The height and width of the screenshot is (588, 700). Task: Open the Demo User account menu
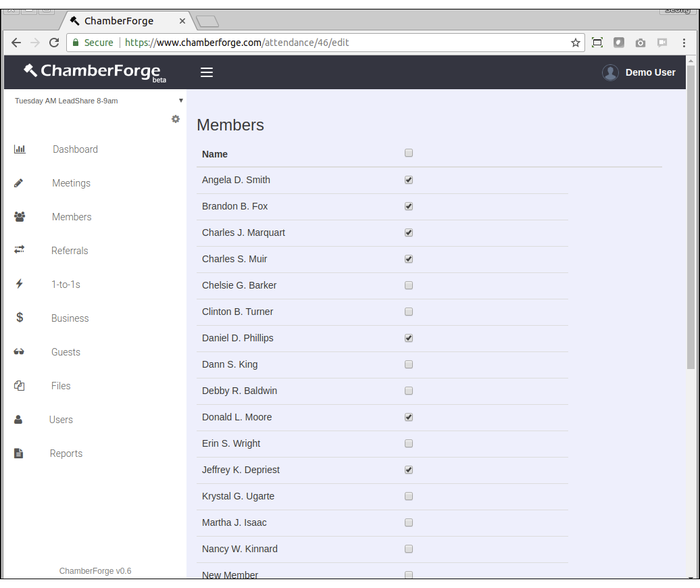coord(639,72)
